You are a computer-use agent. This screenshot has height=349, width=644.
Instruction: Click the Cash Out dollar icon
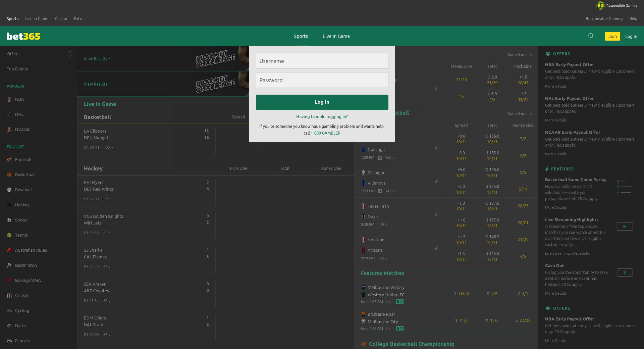point(625,272)
